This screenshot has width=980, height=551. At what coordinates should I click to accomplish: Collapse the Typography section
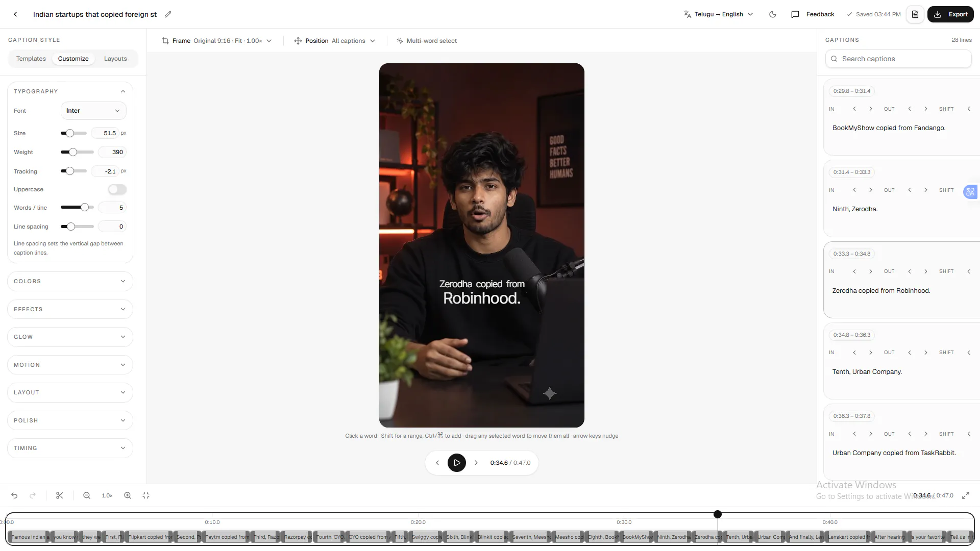click(70, 91)
